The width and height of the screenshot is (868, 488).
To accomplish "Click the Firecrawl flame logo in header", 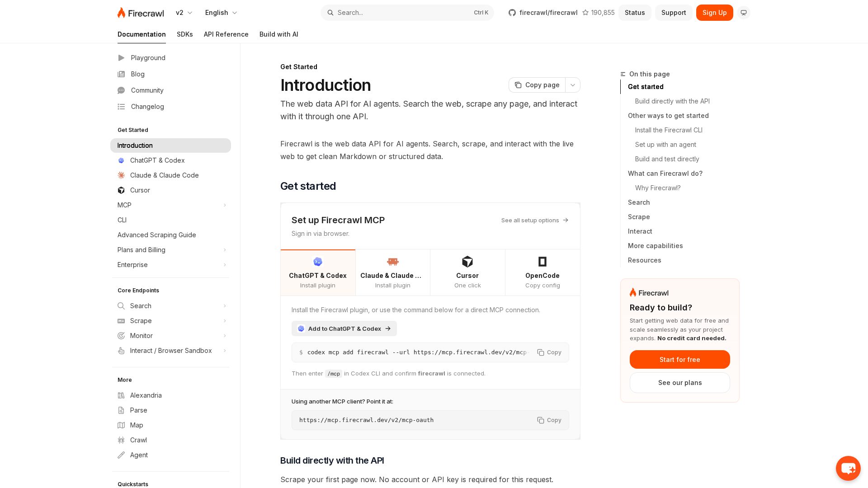I will (x=141, y=13).
